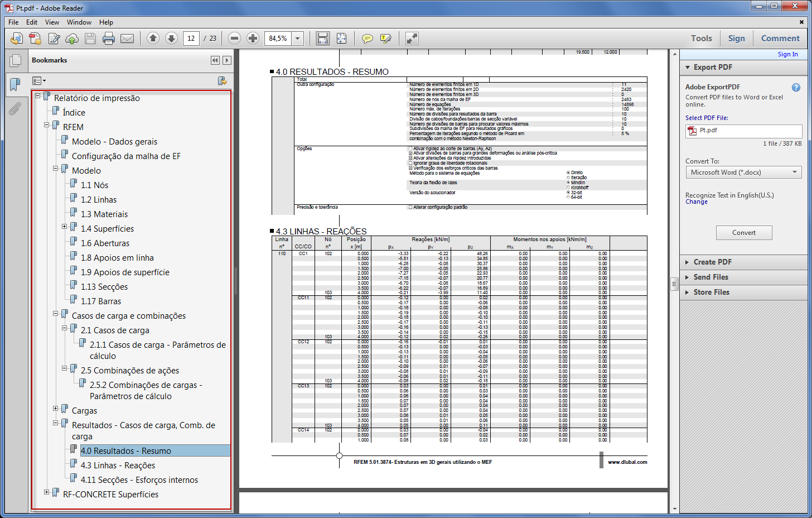Expand the RF-CONCRETE Superfícies bookmark

pyautogui.click(x=46, y=492)
